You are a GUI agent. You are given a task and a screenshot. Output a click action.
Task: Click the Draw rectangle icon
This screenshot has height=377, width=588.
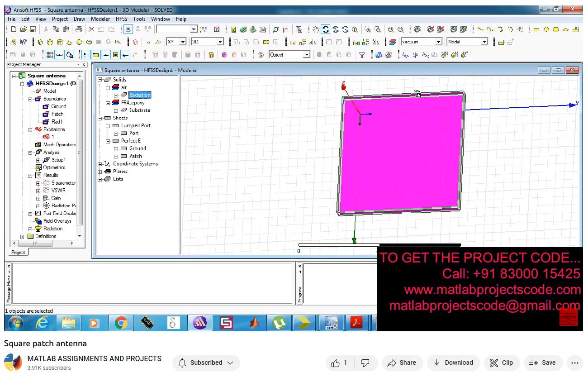click(536, 29)
